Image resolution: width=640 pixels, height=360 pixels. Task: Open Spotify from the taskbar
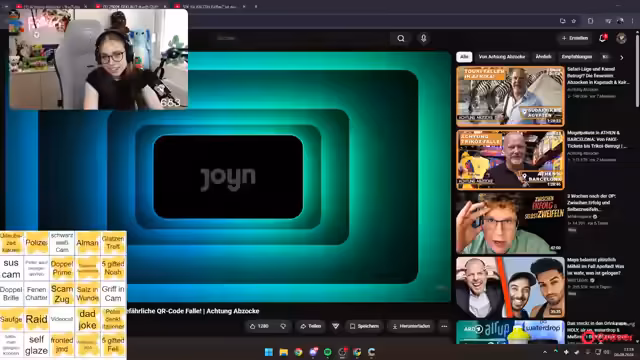coord(327,352)
